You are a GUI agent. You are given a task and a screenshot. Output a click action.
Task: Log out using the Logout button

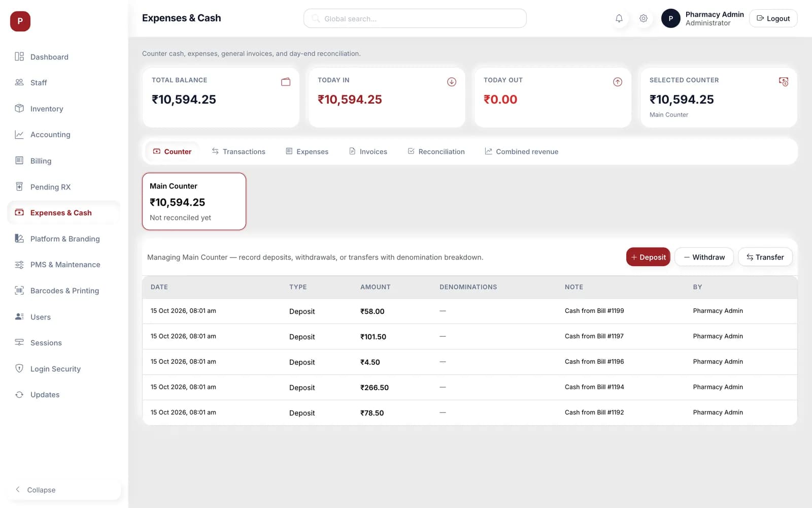pos(773,18)
